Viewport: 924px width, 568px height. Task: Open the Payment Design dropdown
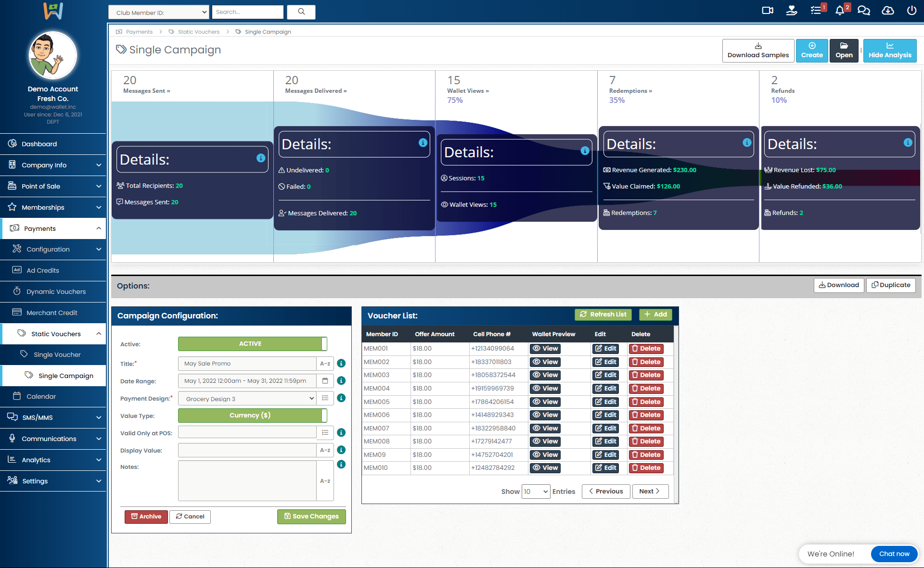pyautogui.click(x=247, y=399)
